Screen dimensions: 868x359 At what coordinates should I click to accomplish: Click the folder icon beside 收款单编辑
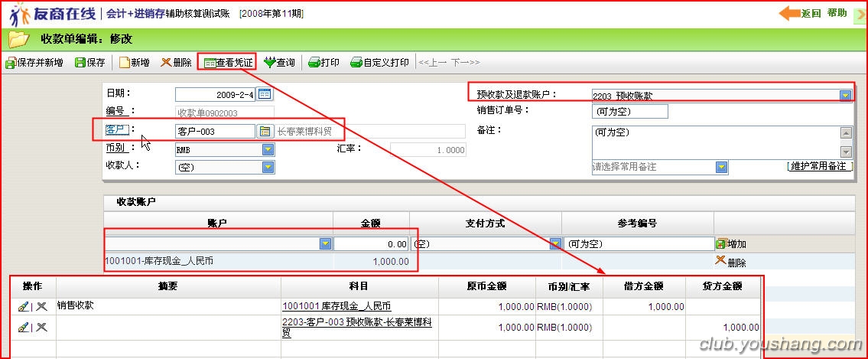pos(18,39)
